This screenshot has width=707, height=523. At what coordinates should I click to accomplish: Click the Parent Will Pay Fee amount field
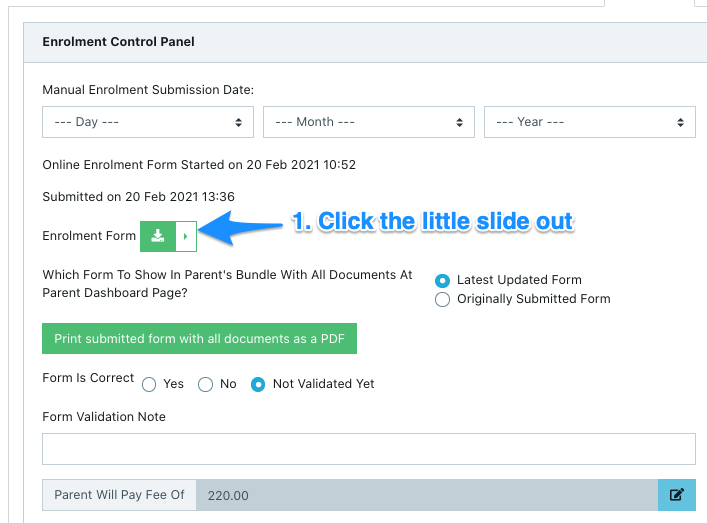[x=426, y=494]
